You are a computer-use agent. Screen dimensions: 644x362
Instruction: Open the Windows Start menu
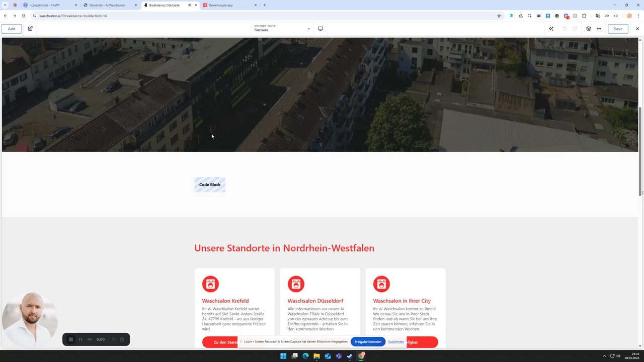click(283, 356)
